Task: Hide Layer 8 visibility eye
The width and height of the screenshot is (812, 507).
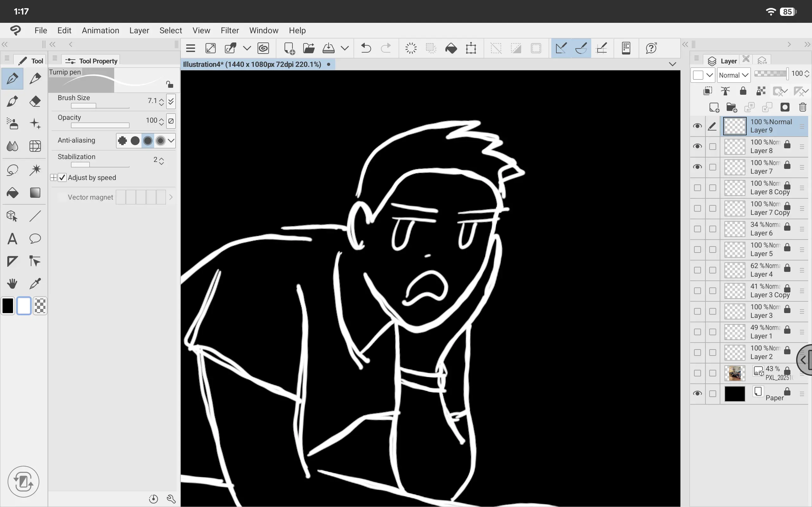Action: 697,146
